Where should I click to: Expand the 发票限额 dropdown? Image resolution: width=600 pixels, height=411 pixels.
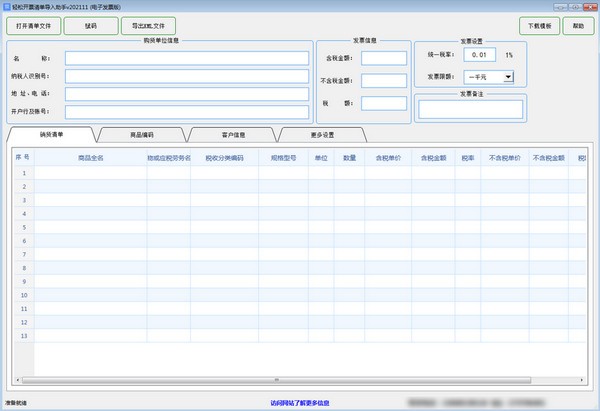(x=508, y=76)
